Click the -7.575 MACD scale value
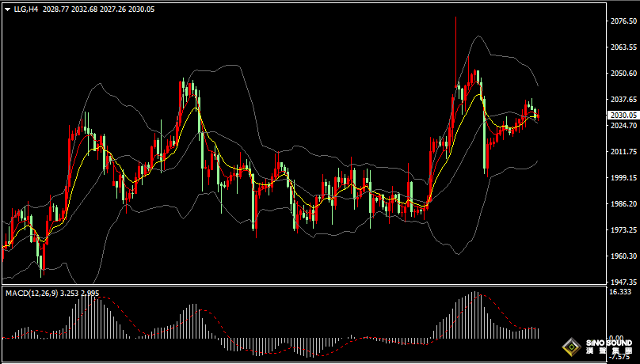The height and width of the screenshot is (364, 640). click(622, 357)
